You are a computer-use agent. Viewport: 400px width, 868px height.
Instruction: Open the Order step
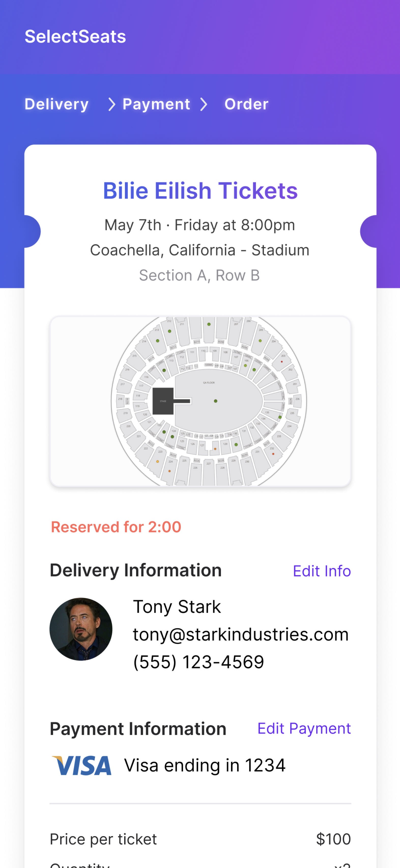coord(247,104)
